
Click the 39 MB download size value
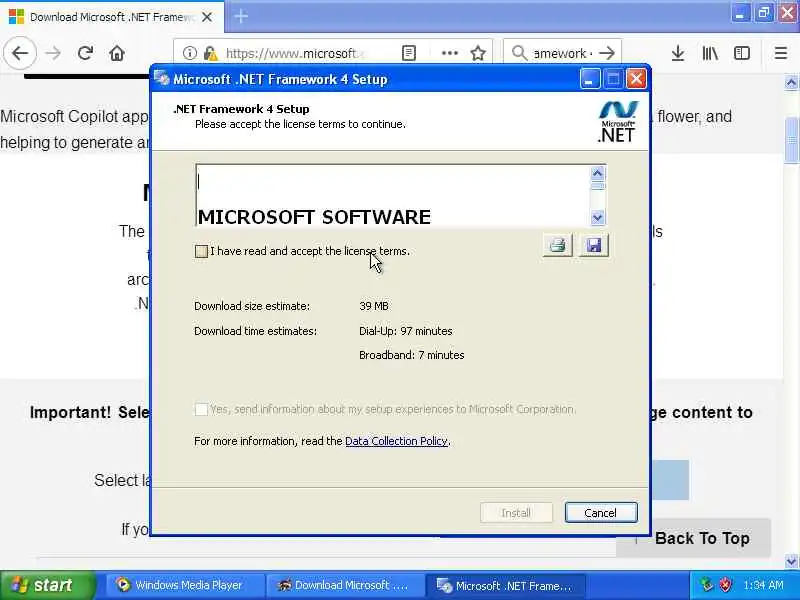click(373, 306)
